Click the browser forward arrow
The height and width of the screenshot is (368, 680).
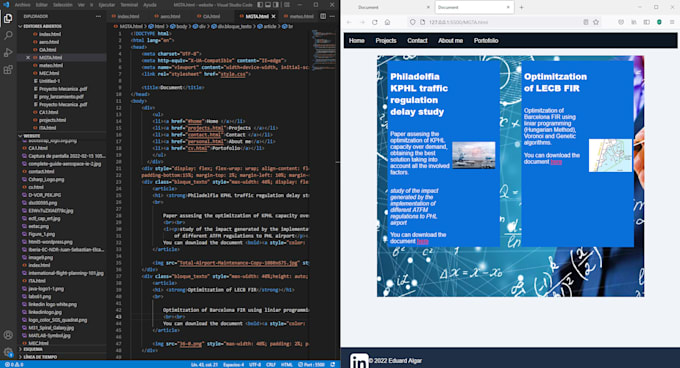(x=362, y=22)
